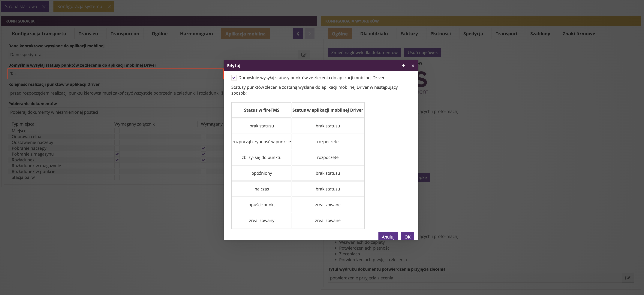Screen dimensions: 644x295
Task: Click Zmień nagłówek dla dokumentów button
Action: tap(364, 53)
